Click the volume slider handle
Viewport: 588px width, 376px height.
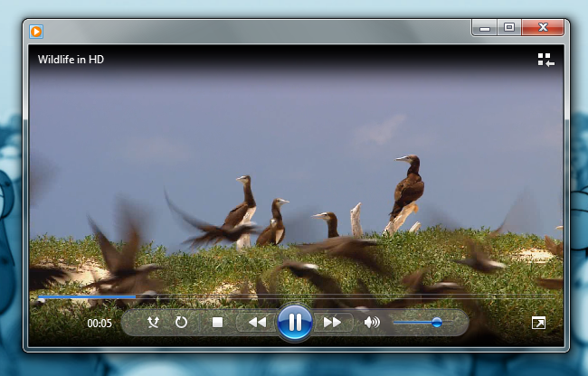tap(437, 322)
